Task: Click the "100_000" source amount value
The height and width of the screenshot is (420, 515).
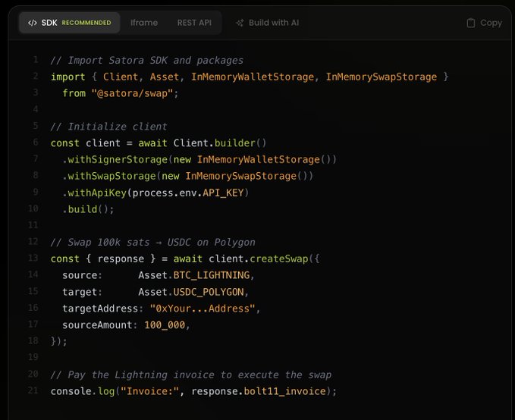Action: (x=165, y=325)
